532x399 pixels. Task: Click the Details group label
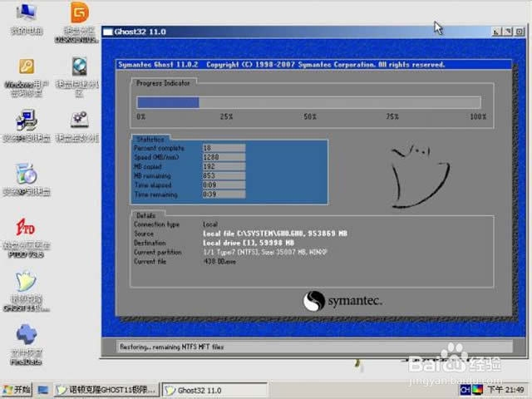[x=146, y=215]
